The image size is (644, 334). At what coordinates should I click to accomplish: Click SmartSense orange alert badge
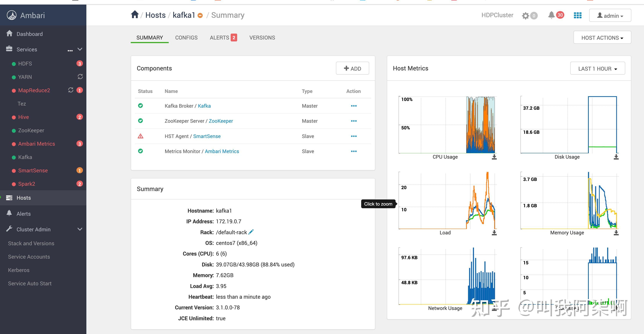point(79,170)
